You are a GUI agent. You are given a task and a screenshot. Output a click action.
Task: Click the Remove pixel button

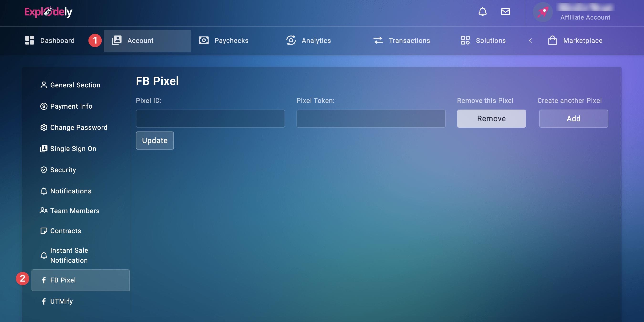(x=491, y=119)
